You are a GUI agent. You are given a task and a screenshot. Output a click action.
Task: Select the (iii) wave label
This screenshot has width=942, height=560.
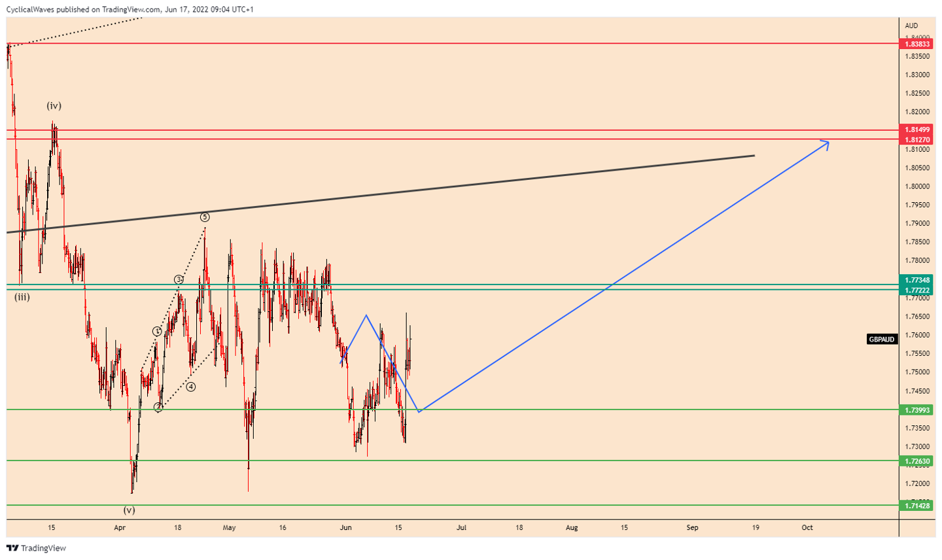22,297
